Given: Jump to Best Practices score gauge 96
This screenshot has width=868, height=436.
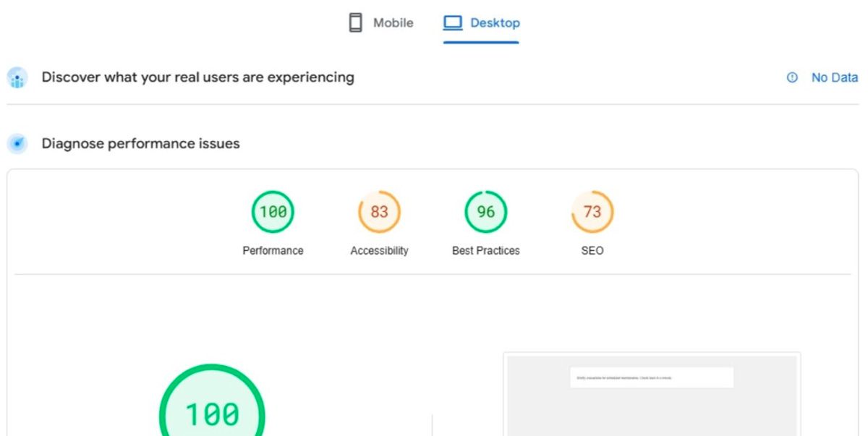Looking at the screenshot, I should click(x=485, y=212).
